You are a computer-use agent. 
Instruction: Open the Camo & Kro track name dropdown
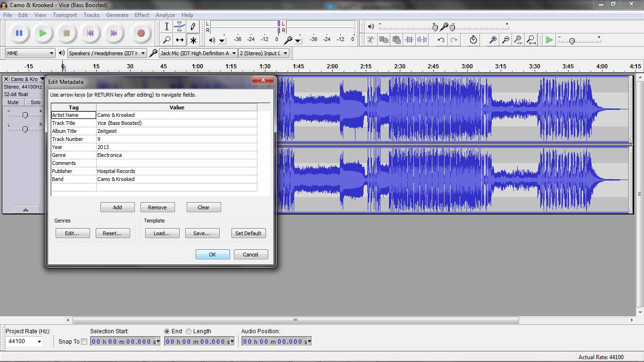pos(28,79)
